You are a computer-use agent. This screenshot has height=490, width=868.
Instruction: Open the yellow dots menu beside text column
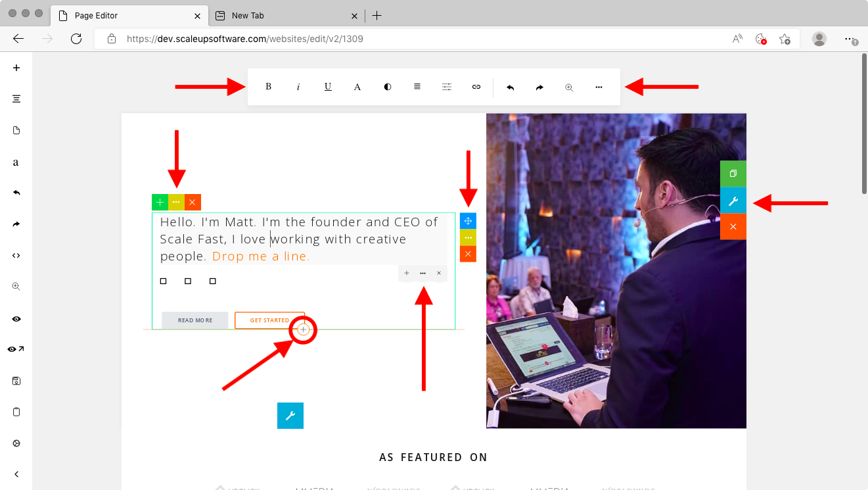click(468, 237)
